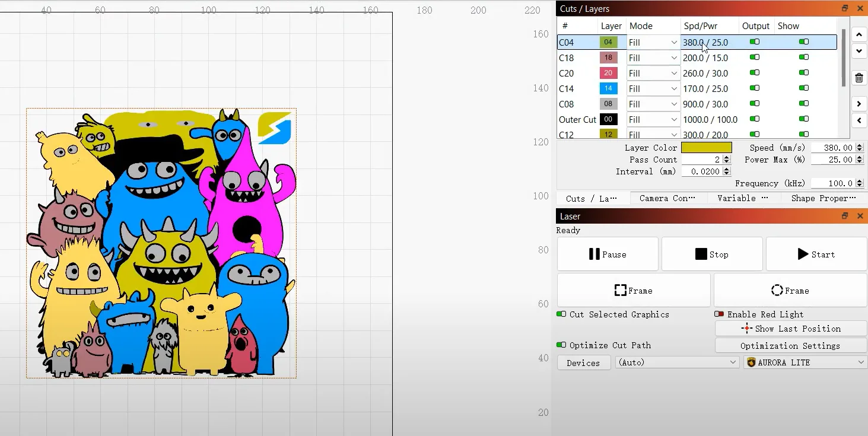Move layer down with the down arrow
Screen dimensions: 868x436
(859, 51)
